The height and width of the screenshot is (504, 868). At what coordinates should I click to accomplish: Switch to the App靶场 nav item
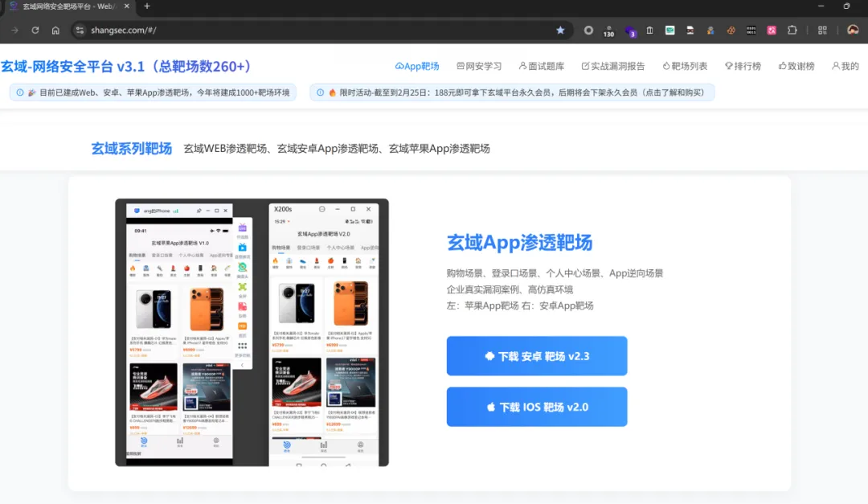coord(417,66)
